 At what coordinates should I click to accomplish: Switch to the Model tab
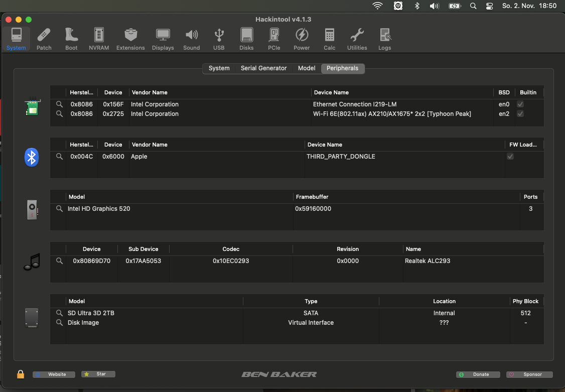click(x=307, y=68)
